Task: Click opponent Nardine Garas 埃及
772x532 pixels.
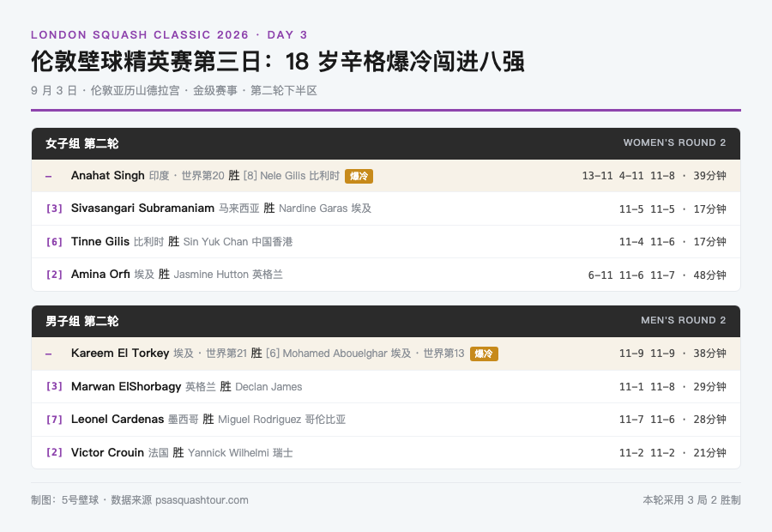Action: [x=325, y=209]
